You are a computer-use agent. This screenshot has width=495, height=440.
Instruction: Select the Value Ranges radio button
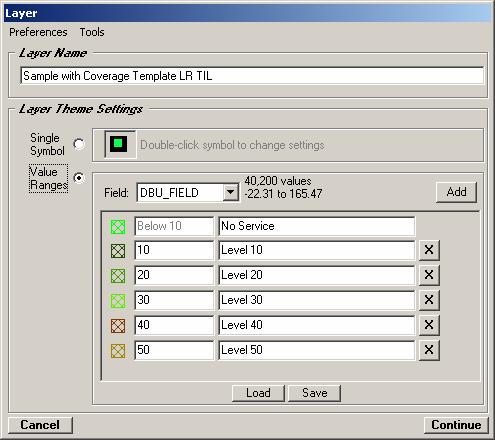coord(79,178)
